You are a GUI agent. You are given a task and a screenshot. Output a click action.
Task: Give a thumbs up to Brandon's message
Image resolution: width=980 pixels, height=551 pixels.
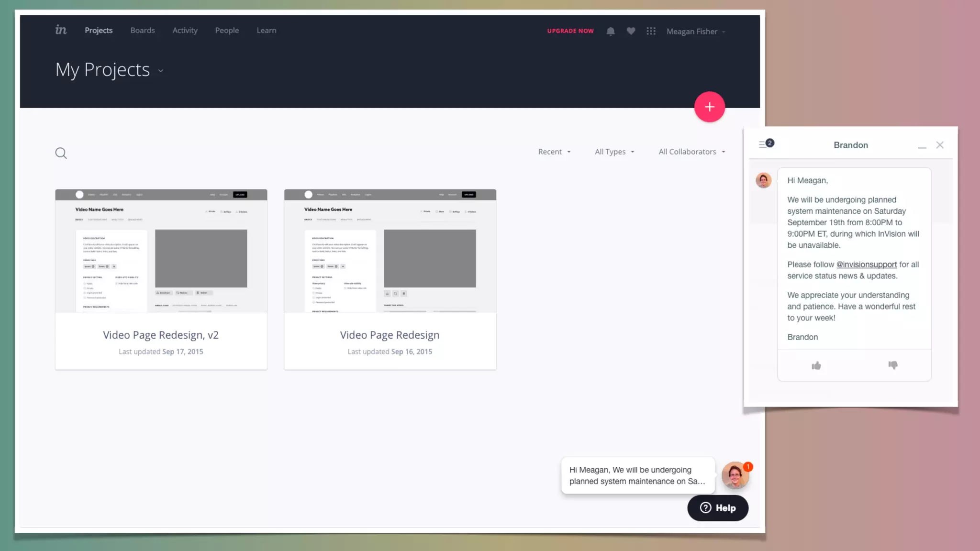pyautogui.click(x=816, y=366)
